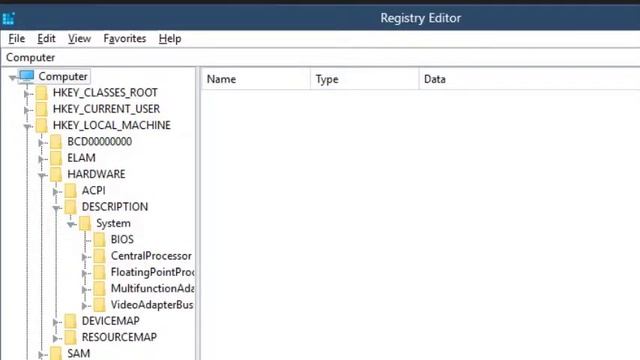Open the Favorites menu
This screenshot has width=640, height=360.
(x=124, y=39)
